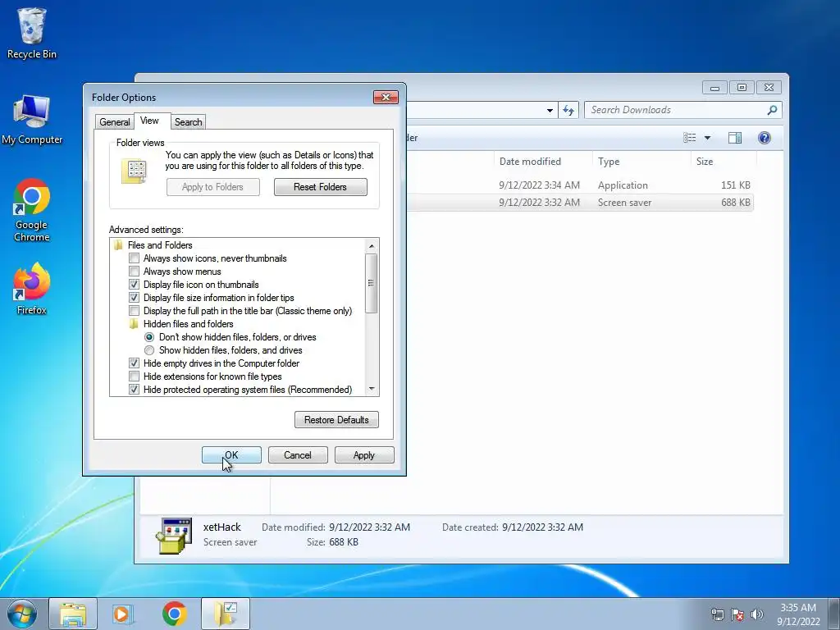Click the Reset Folders button
840x630 pixels.
pyautogui.click(x=321, y=187)
